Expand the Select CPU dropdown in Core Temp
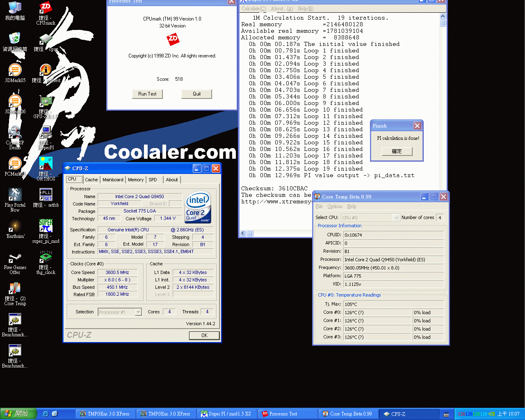The image size is (525, 420). tap(396, 218)
